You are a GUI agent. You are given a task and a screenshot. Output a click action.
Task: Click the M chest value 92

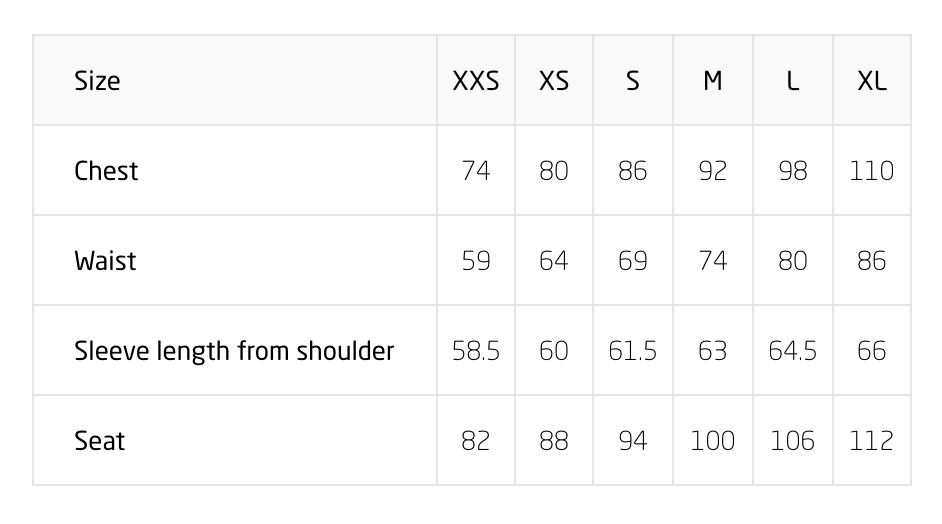[x=712, y=171]
